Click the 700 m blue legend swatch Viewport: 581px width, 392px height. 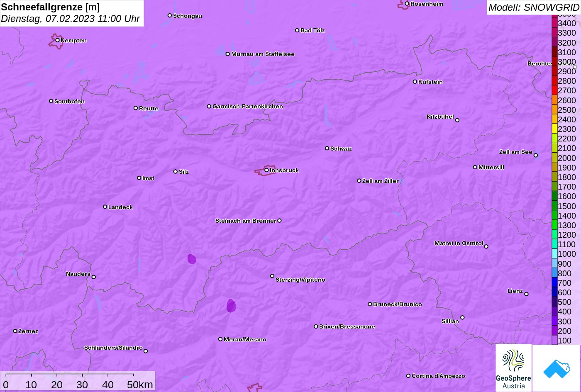tap(554, 283)
